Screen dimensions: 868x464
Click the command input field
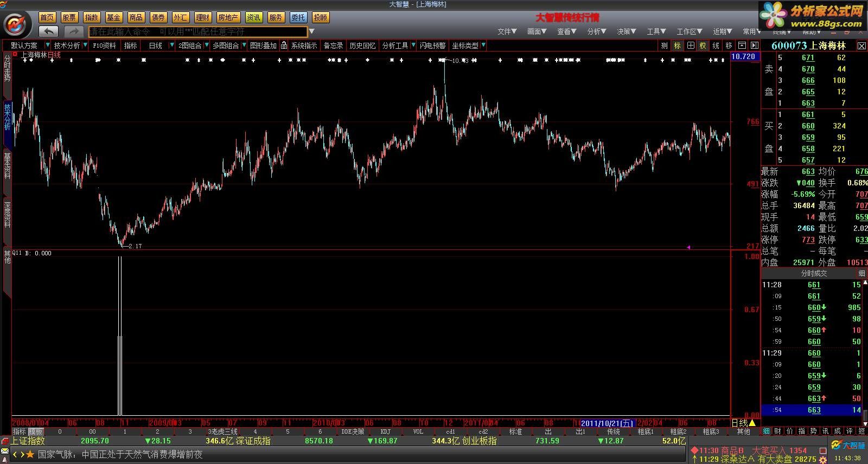(198, 32)
